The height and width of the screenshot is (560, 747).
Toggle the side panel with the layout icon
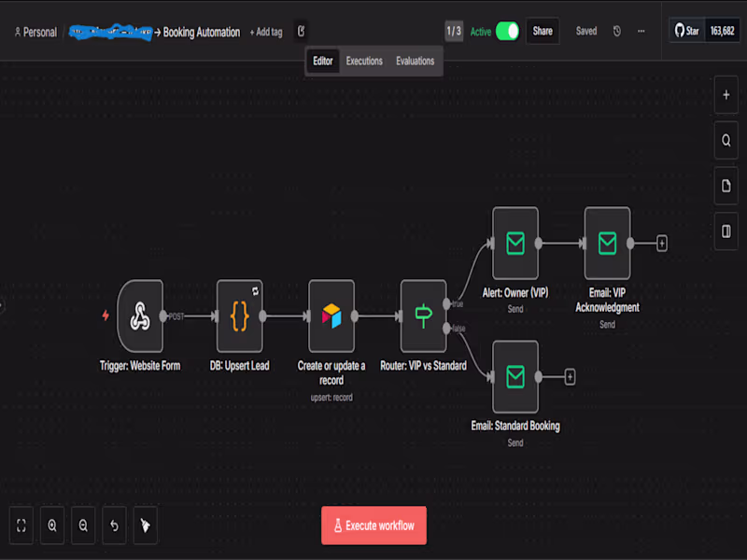click(x=726, y=231)
